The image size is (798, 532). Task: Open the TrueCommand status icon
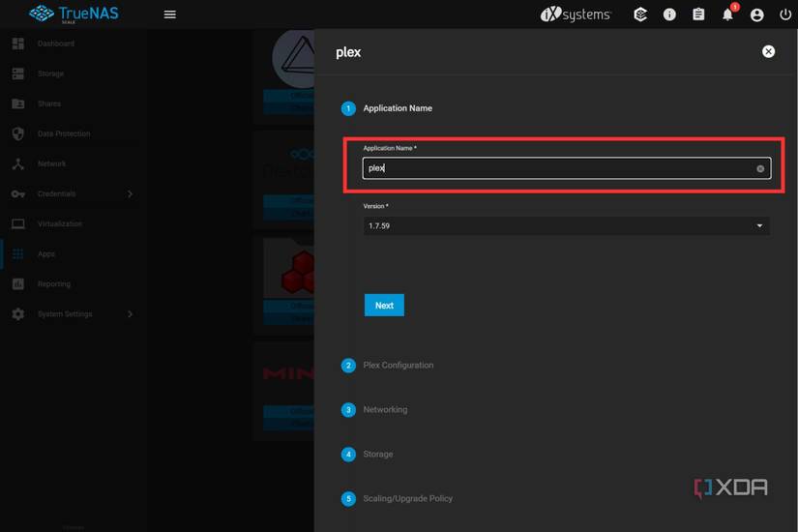coord(640,15)
